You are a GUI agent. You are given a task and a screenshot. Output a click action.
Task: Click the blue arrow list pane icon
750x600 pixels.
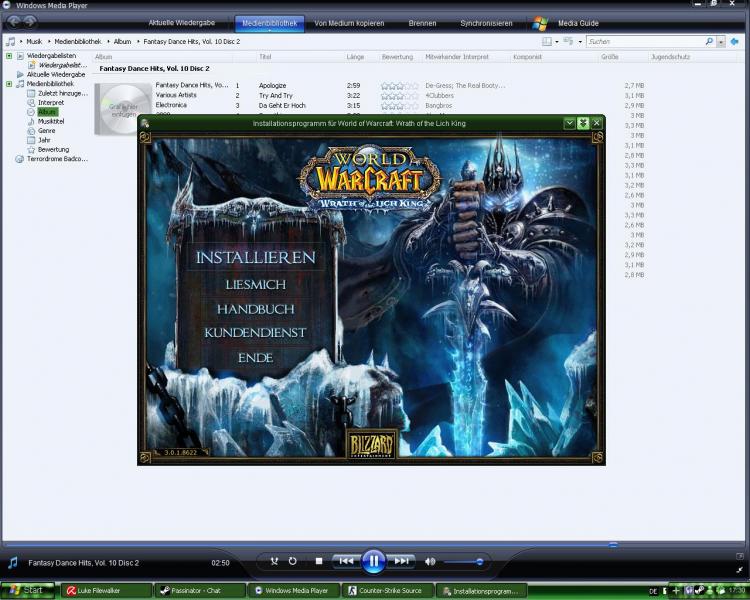pos(735,42)
